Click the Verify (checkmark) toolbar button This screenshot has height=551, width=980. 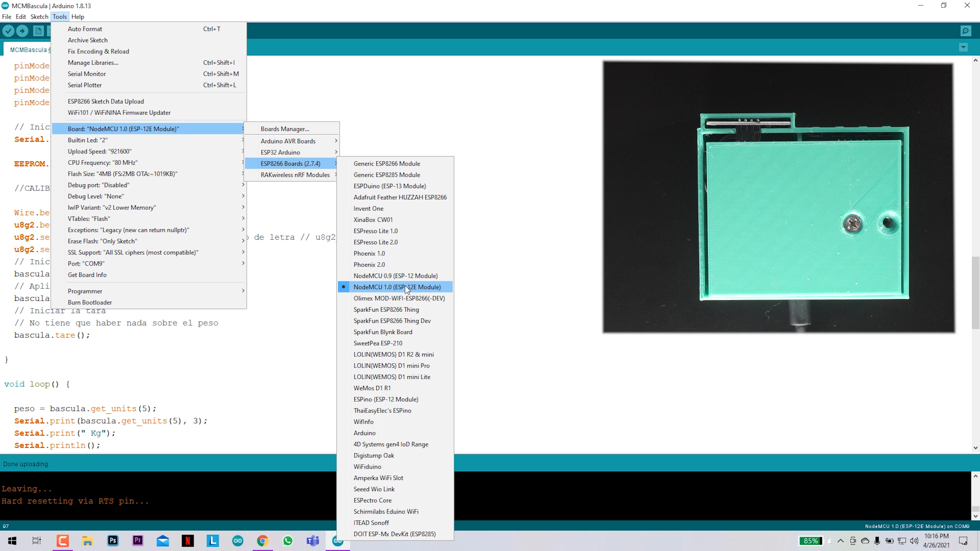(x=8, y=31)
